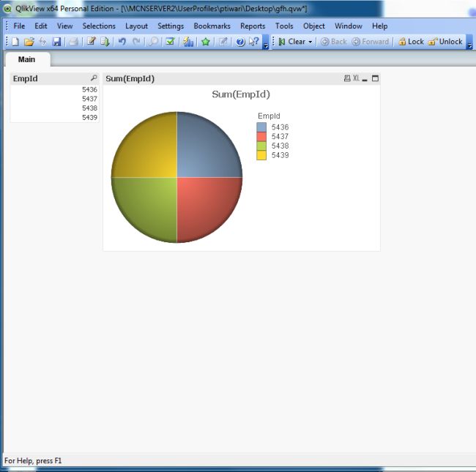Maximize the Sum(EmpId) chart object
Screen dimensions: 476x472
click(375, 78)
